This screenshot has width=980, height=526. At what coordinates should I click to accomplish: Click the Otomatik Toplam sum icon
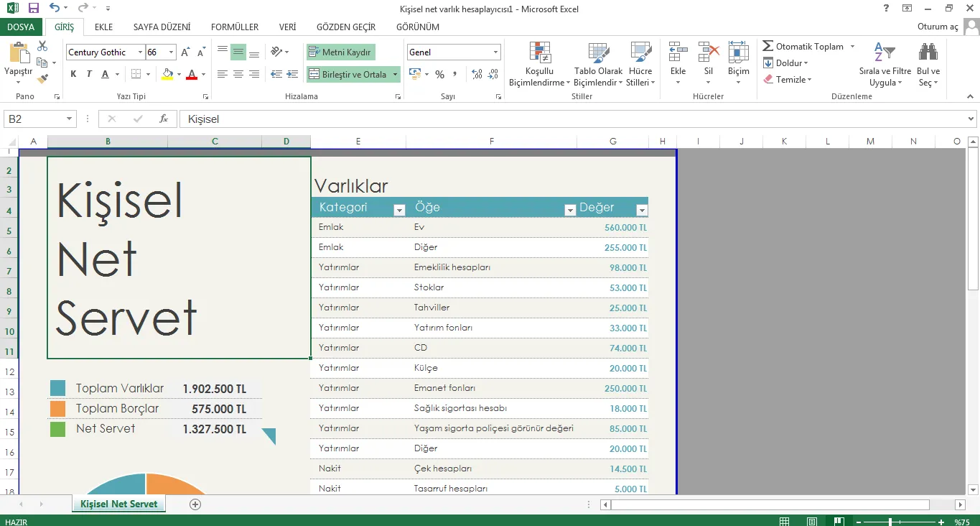click(x=768, y=47)
